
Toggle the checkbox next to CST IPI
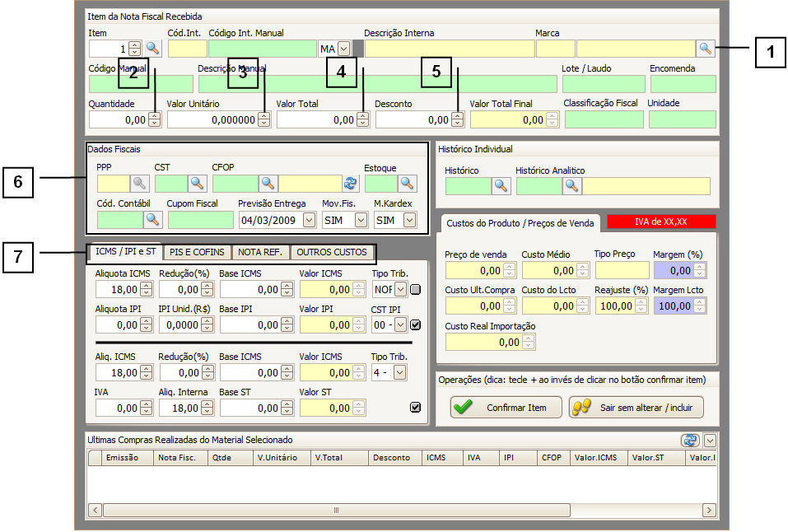[416, 325]
